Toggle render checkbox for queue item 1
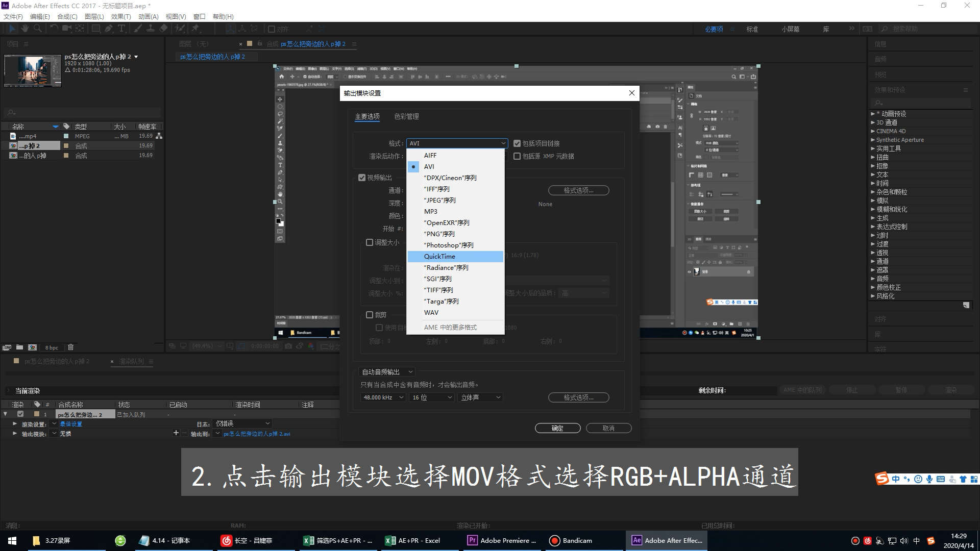This screenshot has height=551, width=980. point(20,414)
